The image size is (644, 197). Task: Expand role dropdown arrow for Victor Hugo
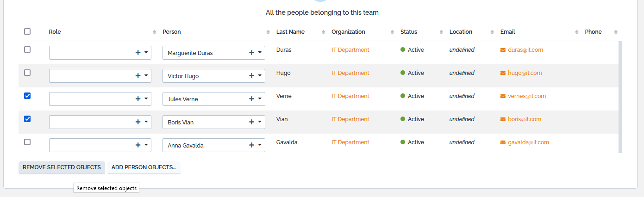click(146, 75)
